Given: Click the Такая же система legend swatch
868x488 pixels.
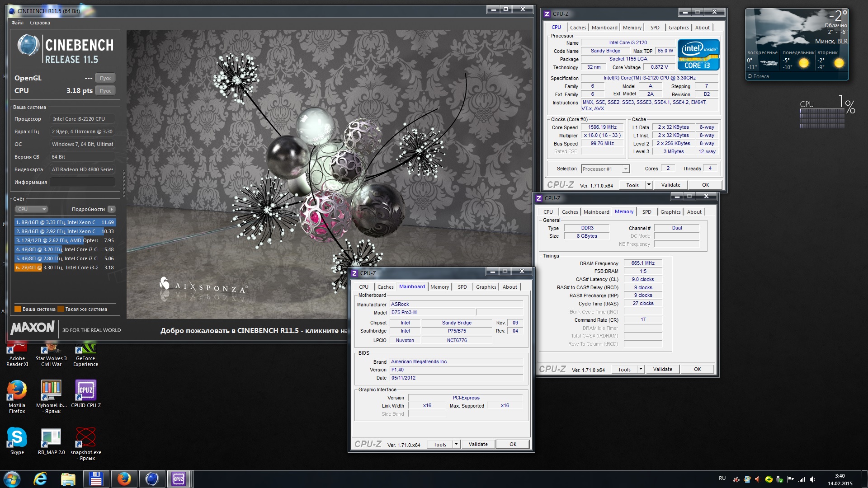Looking at the screenshot, I should [x=61, y=309].
